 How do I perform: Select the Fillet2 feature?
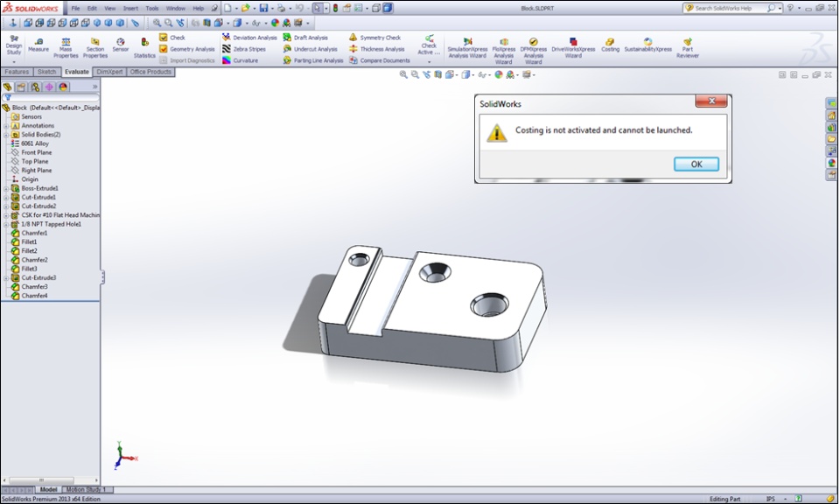tap(29, 251)
